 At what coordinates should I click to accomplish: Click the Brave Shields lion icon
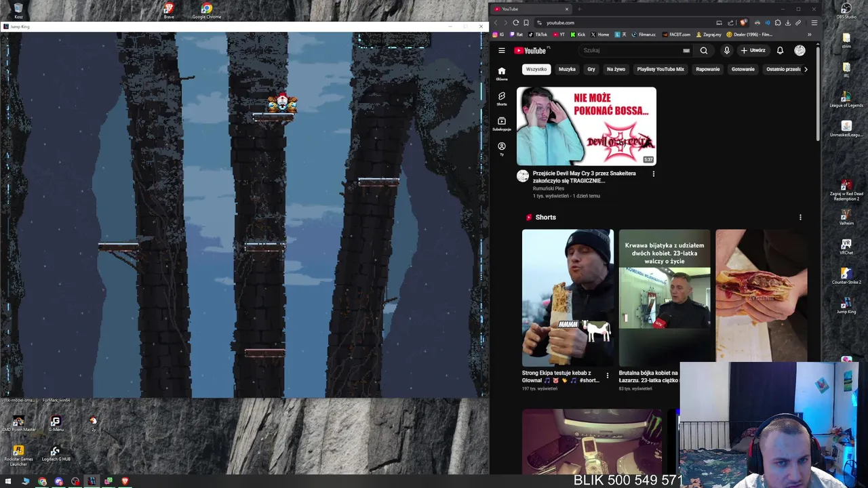coord(743,22)
